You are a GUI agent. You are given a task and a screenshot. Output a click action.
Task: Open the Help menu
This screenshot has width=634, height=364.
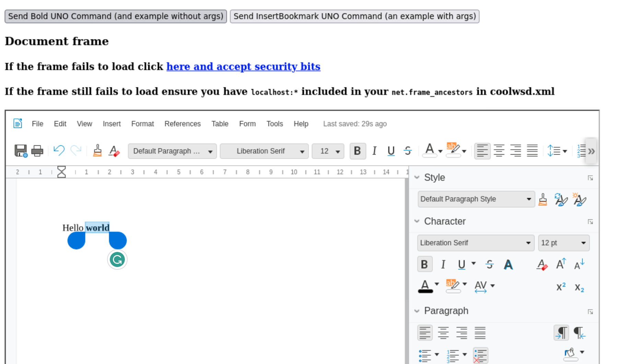pyautogui.click(x=301, y=124)
